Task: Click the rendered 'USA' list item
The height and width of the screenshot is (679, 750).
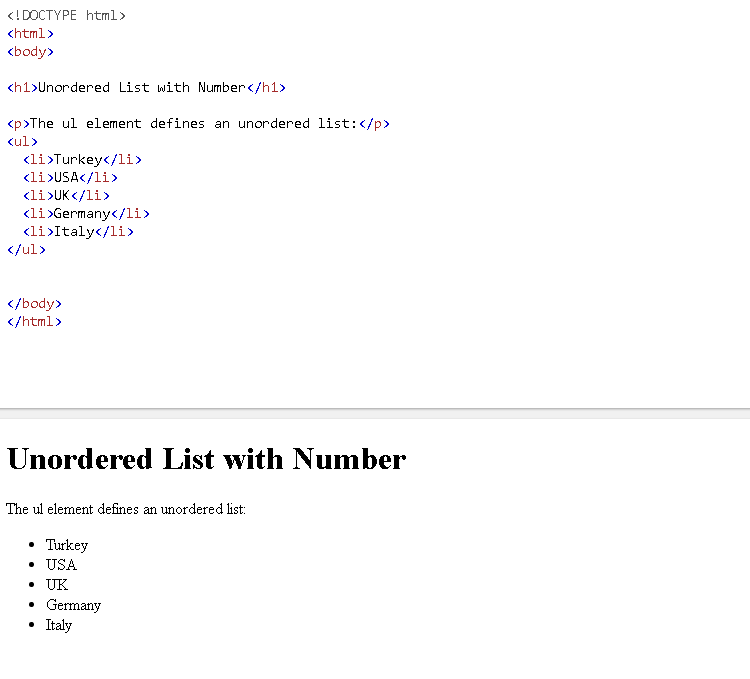Action: tap(61, 565)
